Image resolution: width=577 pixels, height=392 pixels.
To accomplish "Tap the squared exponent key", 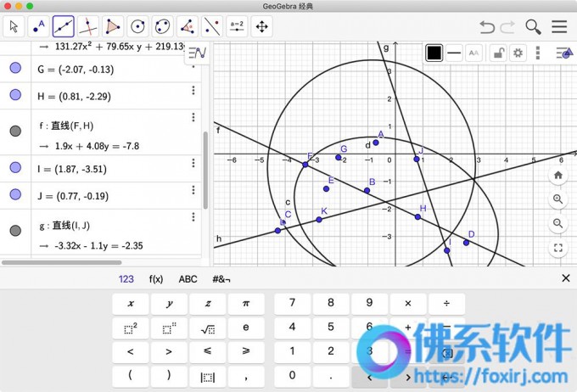I will click(x=131, y=328).
